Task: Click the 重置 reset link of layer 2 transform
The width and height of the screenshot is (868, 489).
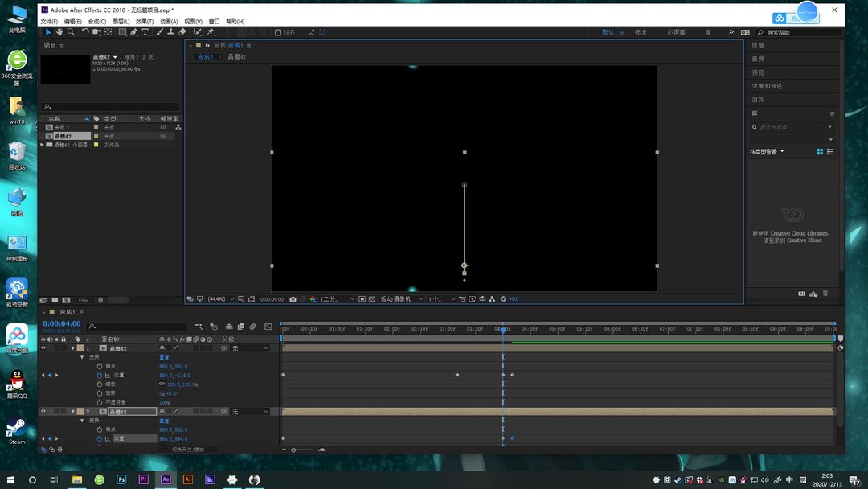Action: pos(164,421)
